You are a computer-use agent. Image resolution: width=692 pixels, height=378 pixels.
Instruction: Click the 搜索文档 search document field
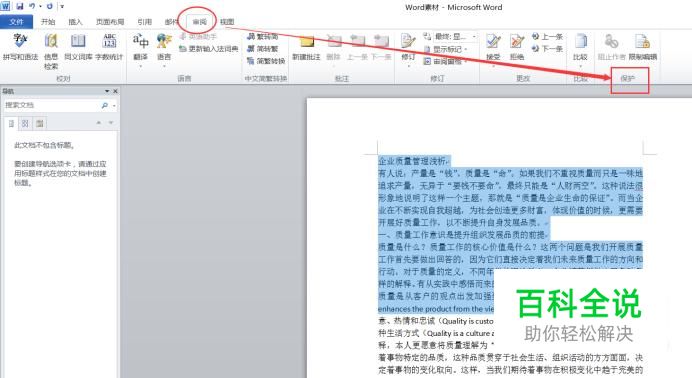(51, 105)
